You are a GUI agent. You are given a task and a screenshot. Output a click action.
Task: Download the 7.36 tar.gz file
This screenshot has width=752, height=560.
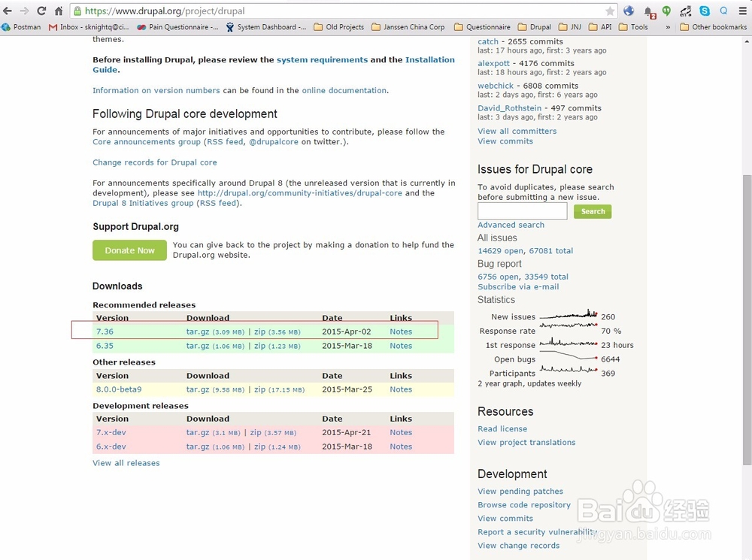point(198,331)
